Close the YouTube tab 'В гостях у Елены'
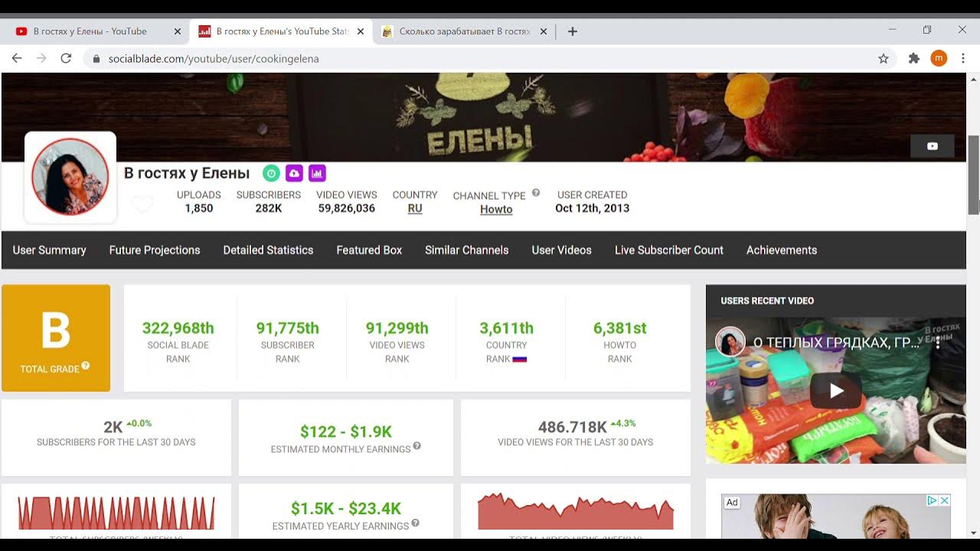Screen dimensions: 980x551 click(x=178, y=31)
